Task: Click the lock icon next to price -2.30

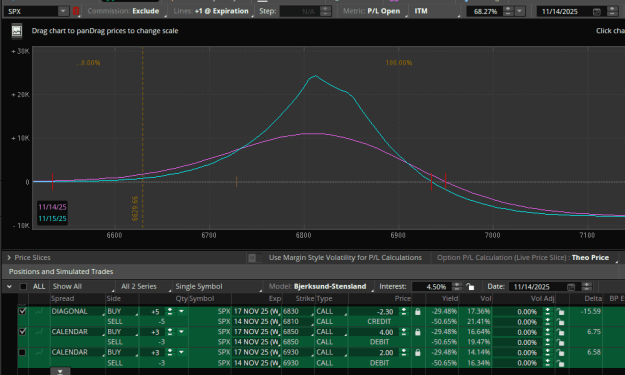Action: point(417,312)
